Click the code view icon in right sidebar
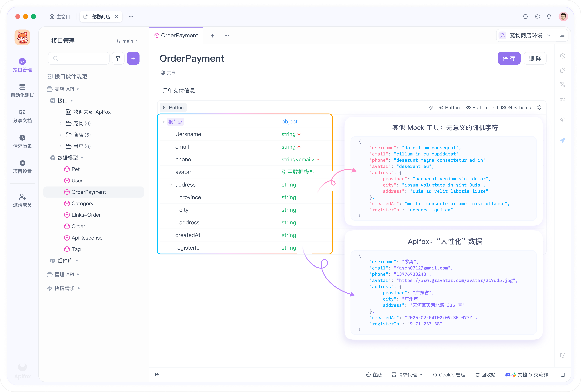The width and height of the screenshot is (581, 392). [562, 119]
